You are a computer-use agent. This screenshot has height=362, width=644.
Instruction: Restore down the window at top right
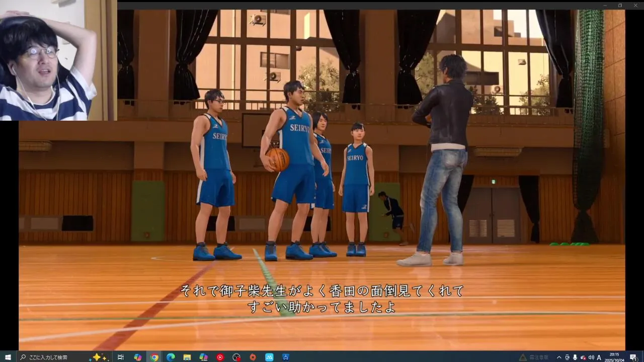pos(620,5)
